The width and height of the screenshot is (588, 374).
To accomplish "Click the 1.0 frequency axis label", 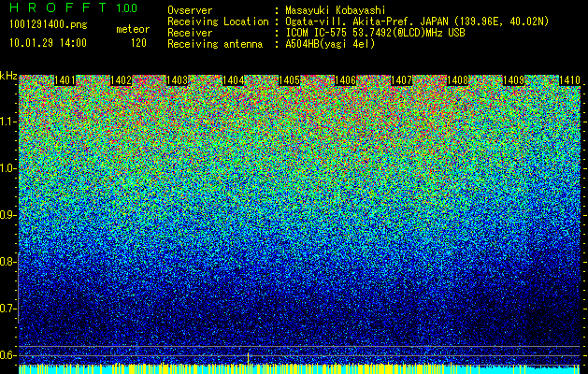I will [x=7, y=168].
